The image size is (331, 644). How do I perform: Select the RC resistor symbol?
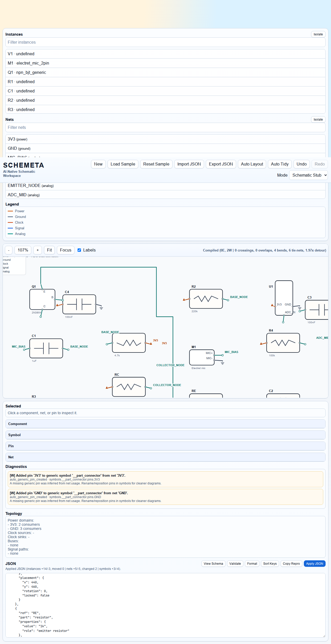tap(129, 387)
